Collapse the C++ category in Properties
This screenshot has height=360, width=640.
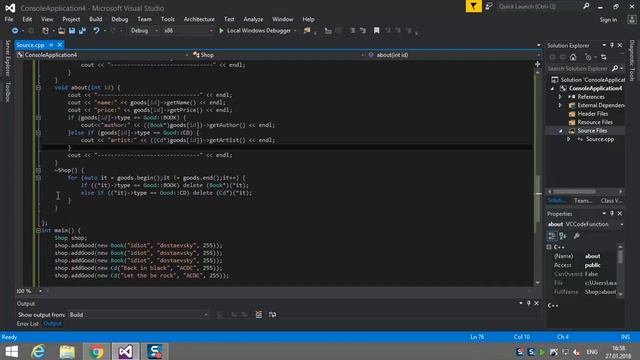tap(549, 247)
